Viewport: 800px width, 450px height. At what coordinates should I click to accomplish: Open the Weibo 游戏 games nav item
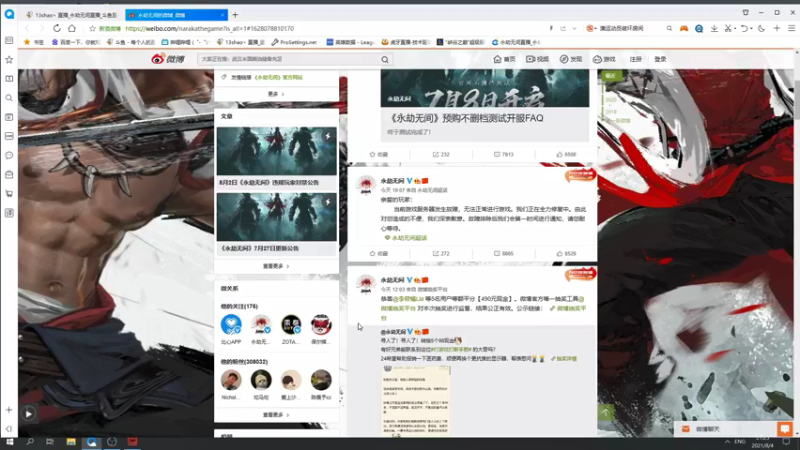tap(604, 59)
